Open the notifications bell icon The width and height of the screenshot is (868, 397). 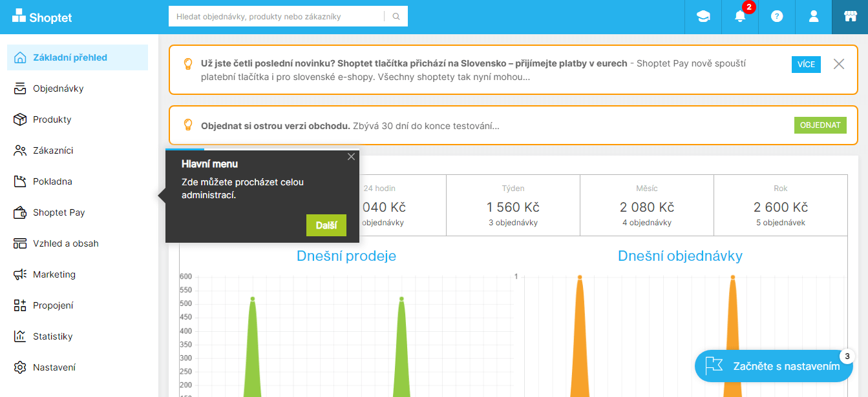740,17
